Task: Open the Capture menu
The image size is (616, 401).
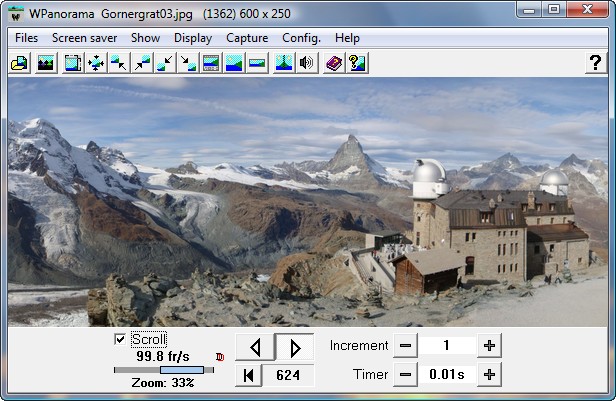Action: pyautogui.click(x=247, y=38)
